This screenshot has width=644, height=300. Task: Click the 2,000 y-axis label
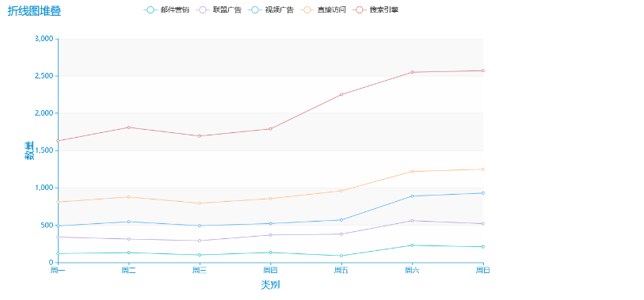(44, 113)
